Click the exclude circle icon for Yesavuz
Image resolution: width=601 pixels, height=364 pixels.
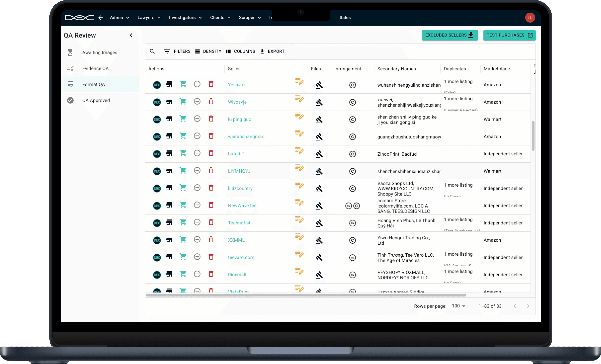197,84
